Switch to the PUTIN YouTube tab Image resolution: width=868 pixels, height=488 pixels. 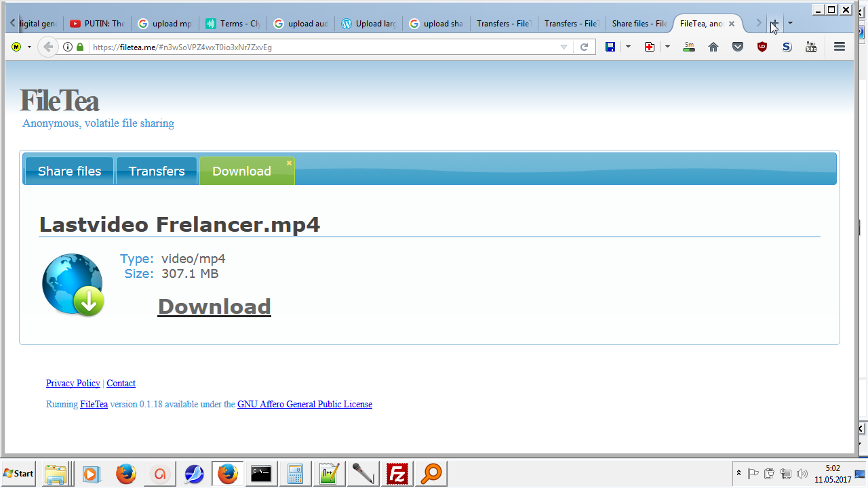tap(97, 24)
